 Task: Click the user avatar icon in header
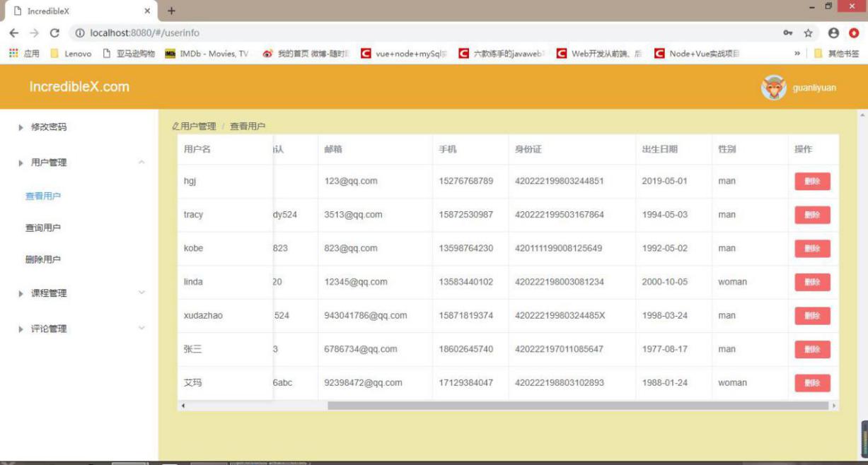773,88
